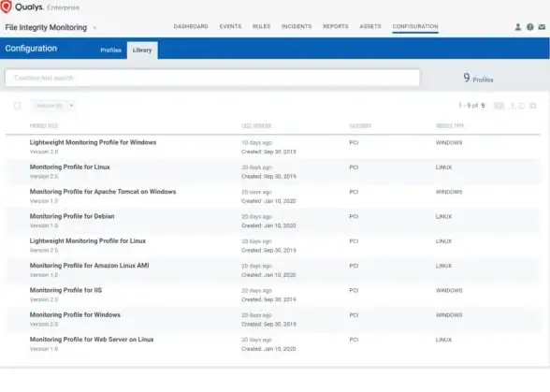This screenshot has height=392, width=550.
Task: Click the refresh icon in list toolbar
Action: point(522,106)
